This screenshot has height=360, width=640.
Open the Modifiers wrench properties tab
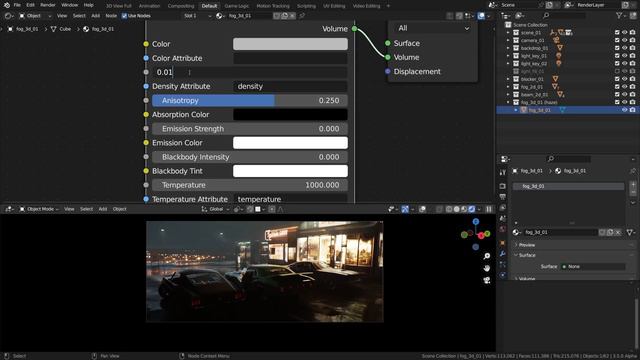tap(503, 254)
